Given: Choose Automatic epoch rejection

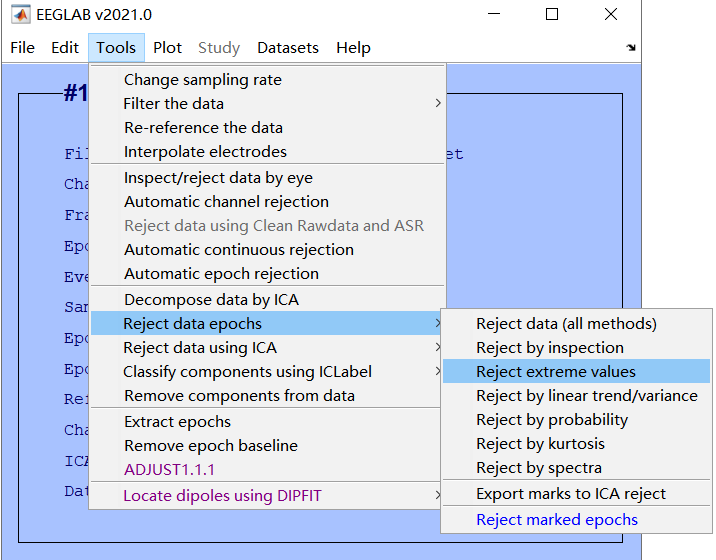Looking at the screenshot, I should click(x=268, y=274).
